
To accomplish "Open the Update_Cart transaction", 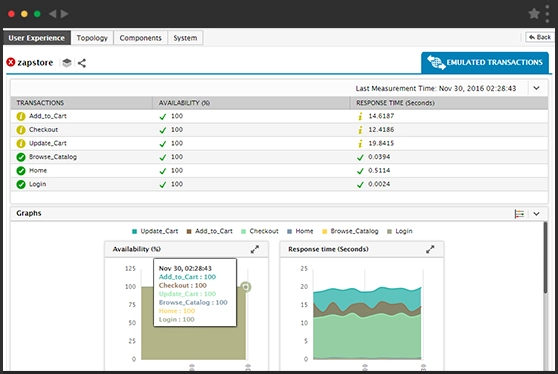I will (x=48, y=143).
